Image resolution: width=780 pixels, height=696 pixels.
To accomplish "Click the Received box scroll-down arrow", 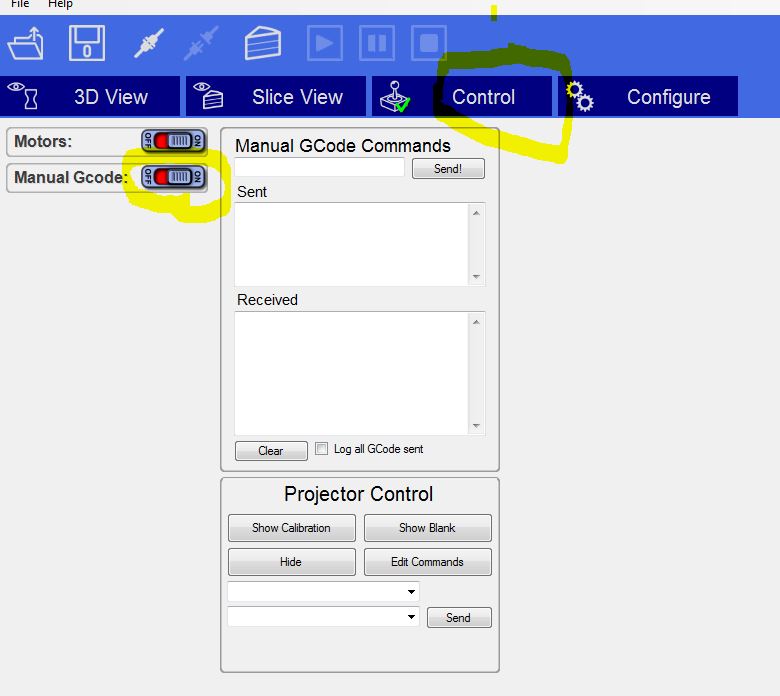I will tap(476, 425).
